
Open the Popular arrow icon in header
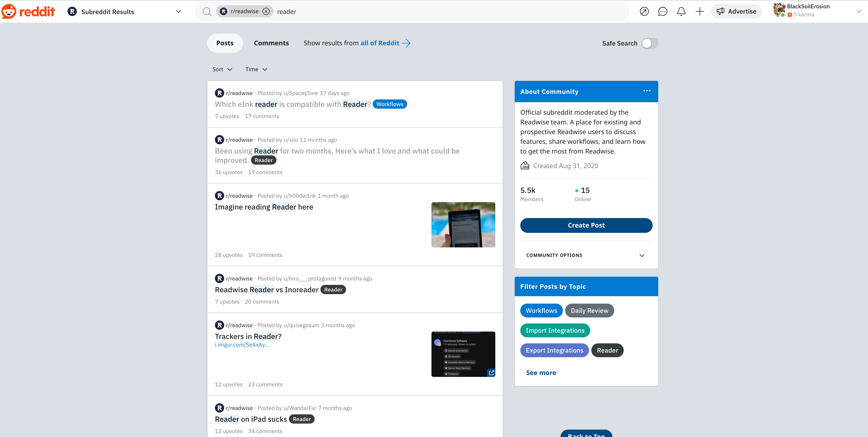[644, 12]
